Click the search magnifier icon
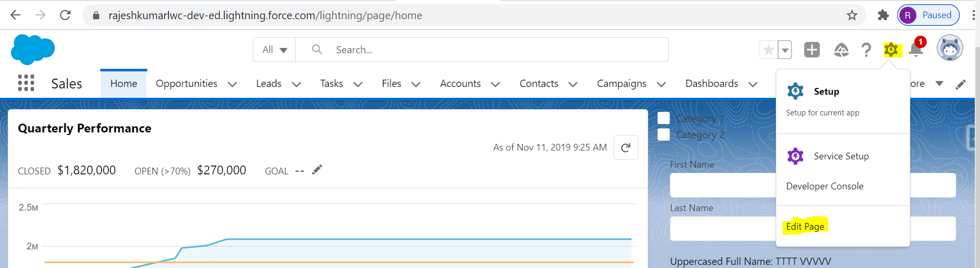The height and width of the screenshot is (268, 980). (317, 49)
